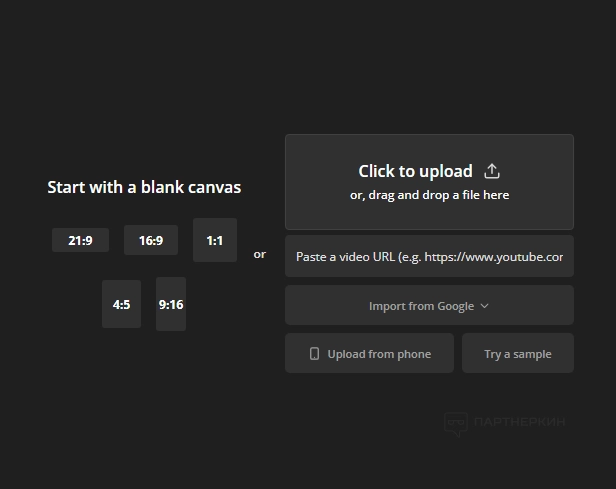This screenshot has height=489, width=616.
Task: Open Try a sample
Action: [x=518, y=353]
